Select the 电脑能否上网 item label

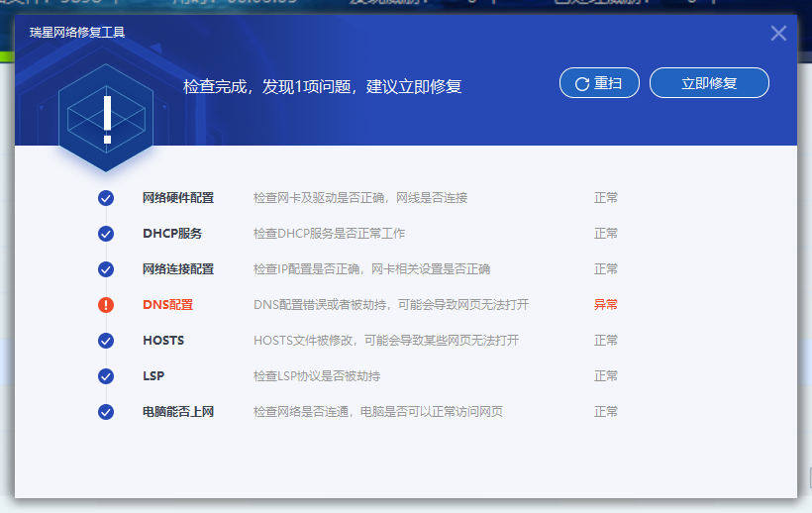[178, 412]
